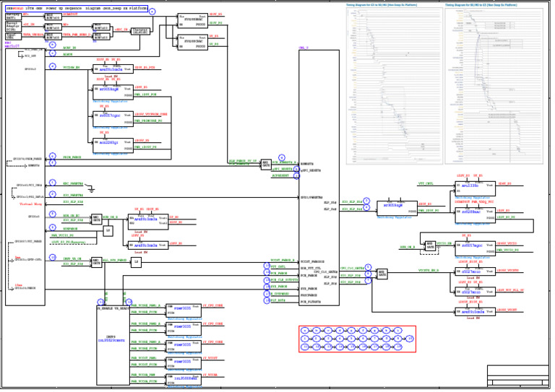Open the right timing diagram for S0/M0 to G3

pos(494,86)
